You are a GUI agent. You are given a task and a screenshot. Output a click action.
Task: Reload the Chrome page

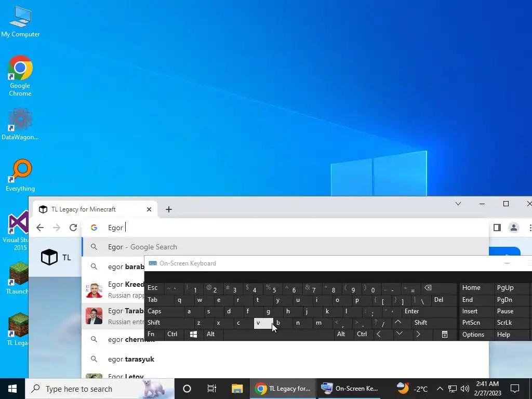tap(73, 228)
